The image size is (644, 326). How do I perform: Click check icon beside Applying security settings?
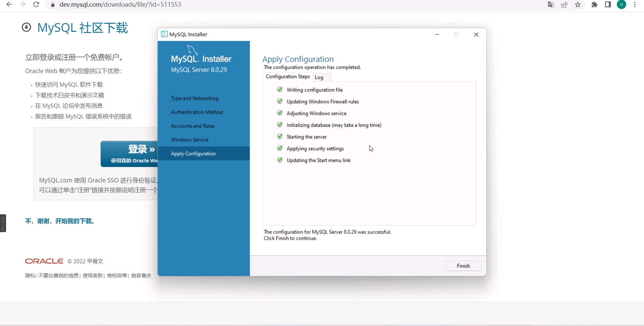(280, 148)
